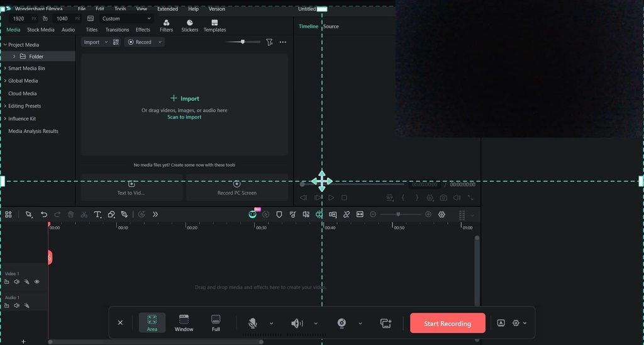This screenshot has width=644, height=345.
Task: Open the split-screen compare icon in timeline toolbar
Action: (x=306, y=214)
